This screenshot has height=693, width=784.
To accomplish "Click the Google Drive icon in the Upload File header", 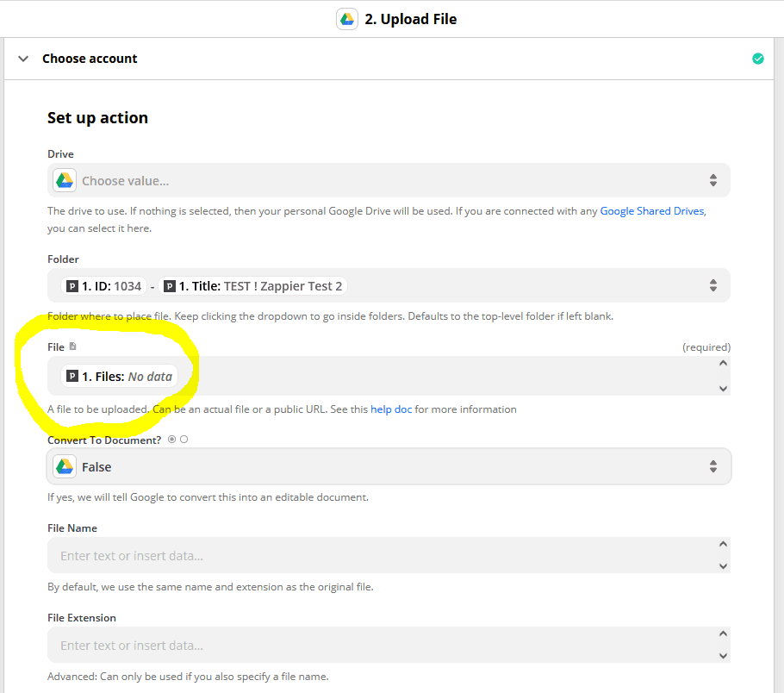I will (x=346, y=18).
